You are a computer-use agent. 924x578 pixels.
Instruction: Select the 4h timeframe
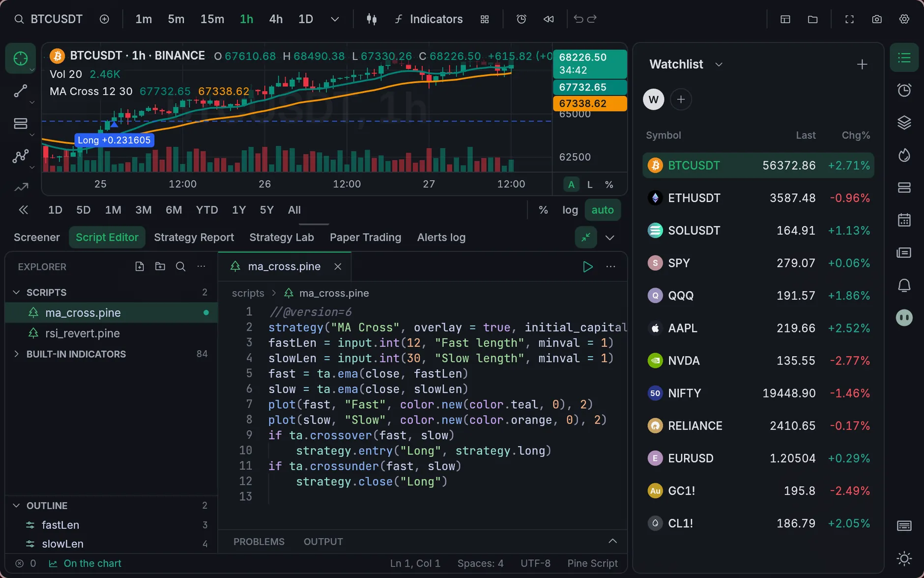pyautogui.click(x=276, y=19)
